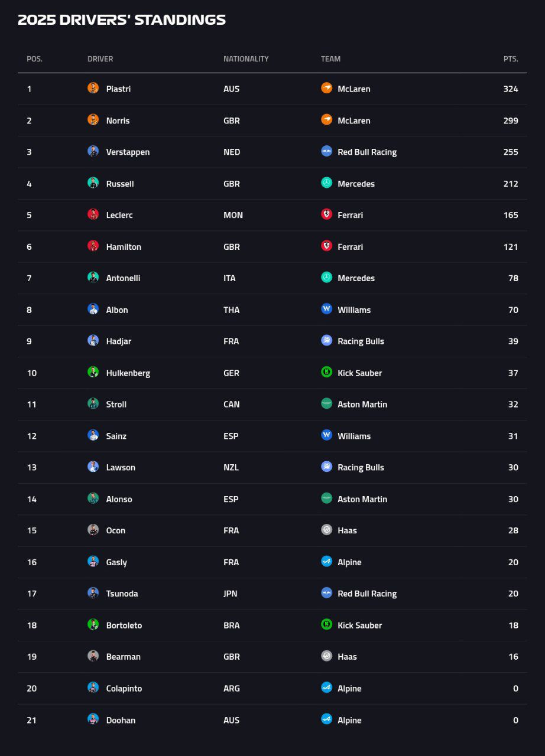Click the NATIONALITY column header
The image size is (545, 756).
point(246,59)
